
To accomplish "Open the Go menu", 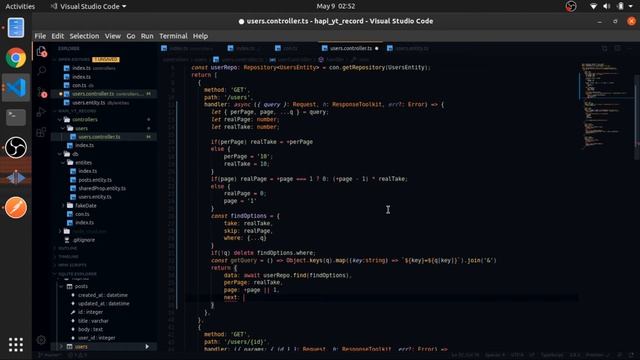I will pos(131,36).
